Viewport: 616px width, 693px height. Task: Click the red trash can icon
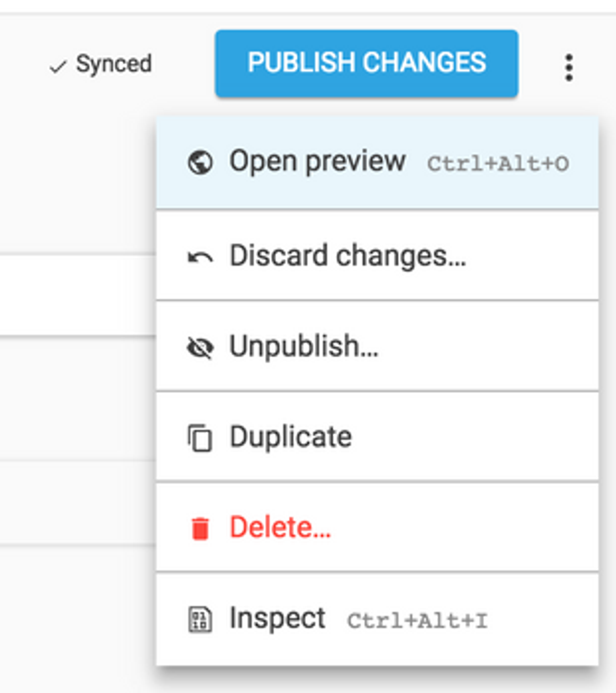point(200,528)
